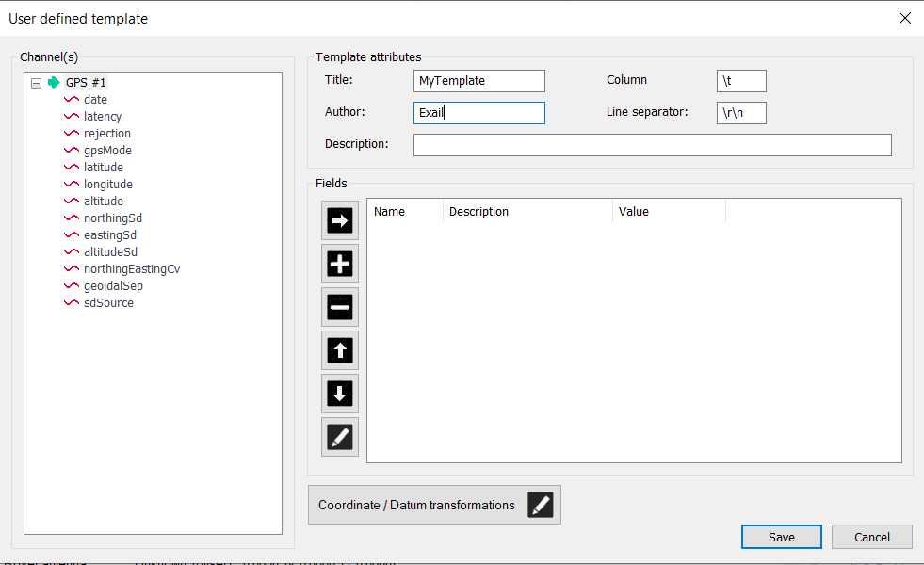Click pencil icon on Coordinate / Datum transformations

pos(541,506)
